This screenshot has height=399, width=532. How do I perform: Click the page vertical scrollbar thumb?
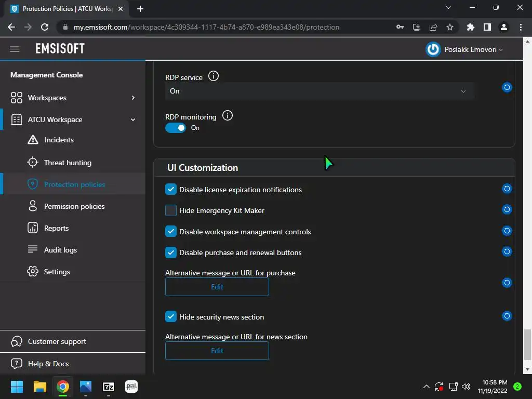point(527,345)
